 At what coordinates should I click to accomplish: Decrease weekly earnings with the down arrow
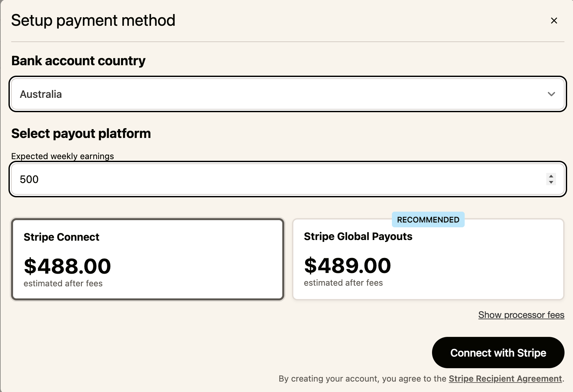coord(551,182)
